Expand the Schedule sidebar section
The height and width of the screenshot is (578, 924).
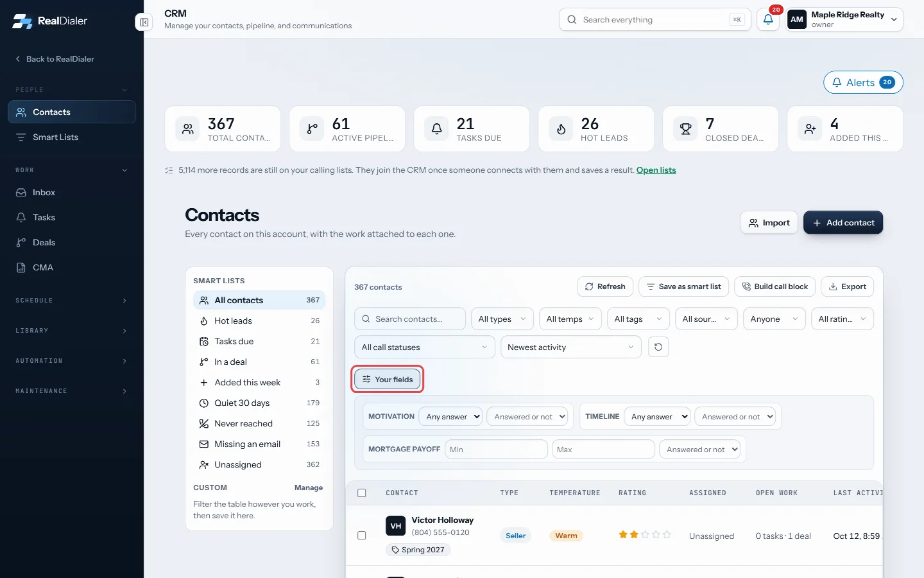point(72,301)
